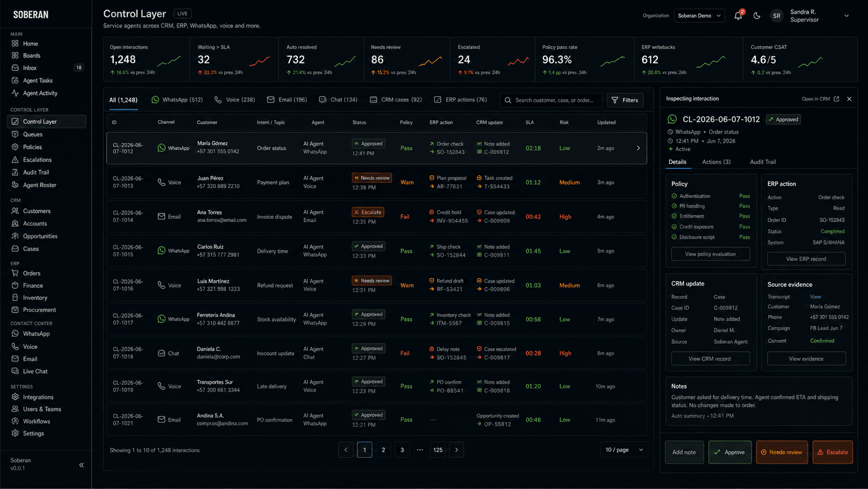Open the Boards sidebar icon

pos(15,56)
